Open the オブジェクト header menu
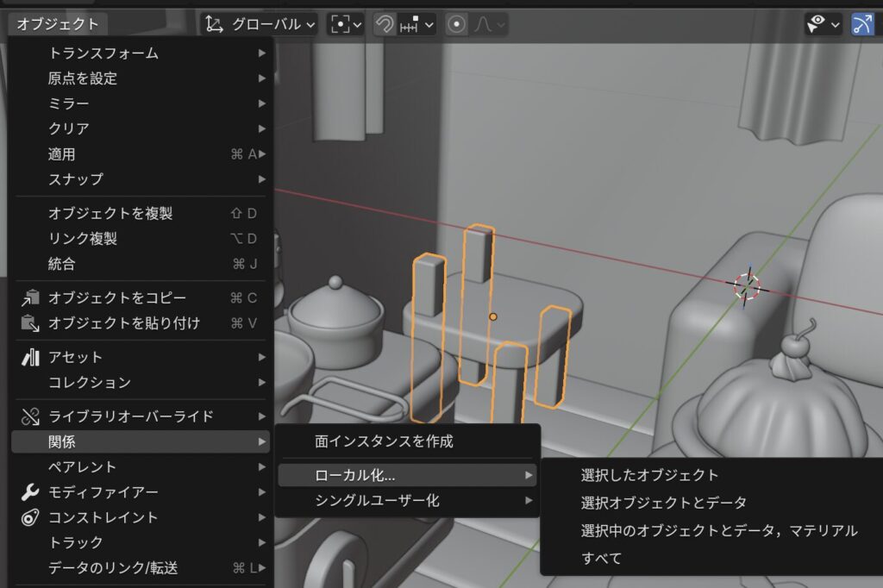883x588 pixels. [58, 24]
